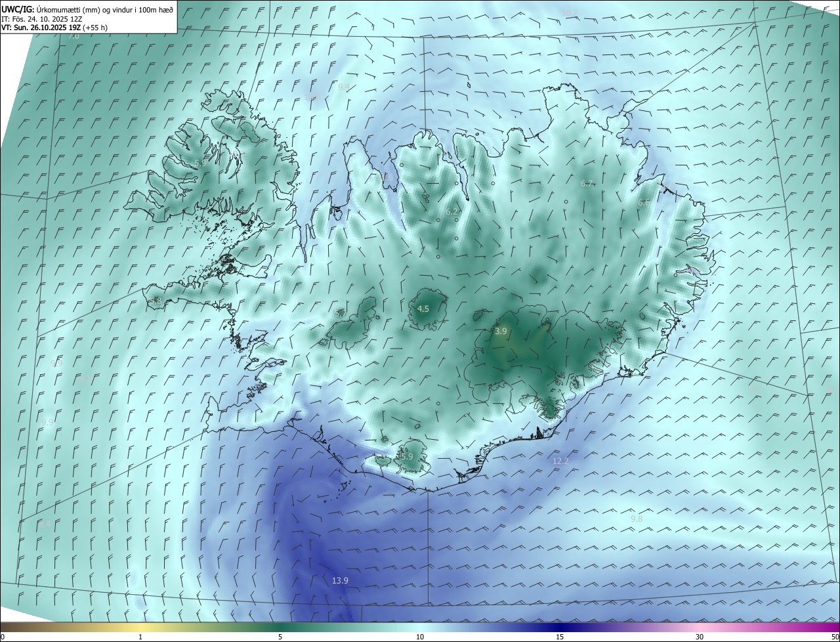Click the 5.9 value on the Westfjords
Viewport: 840px width, 642px height.
click(x=200, y=162)
